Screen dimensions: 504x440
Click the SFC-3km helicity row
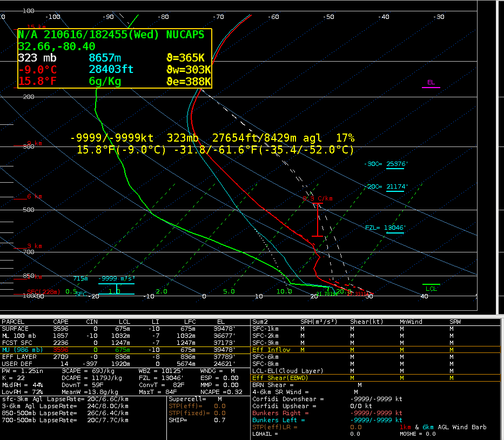click(x=375, y=343)
